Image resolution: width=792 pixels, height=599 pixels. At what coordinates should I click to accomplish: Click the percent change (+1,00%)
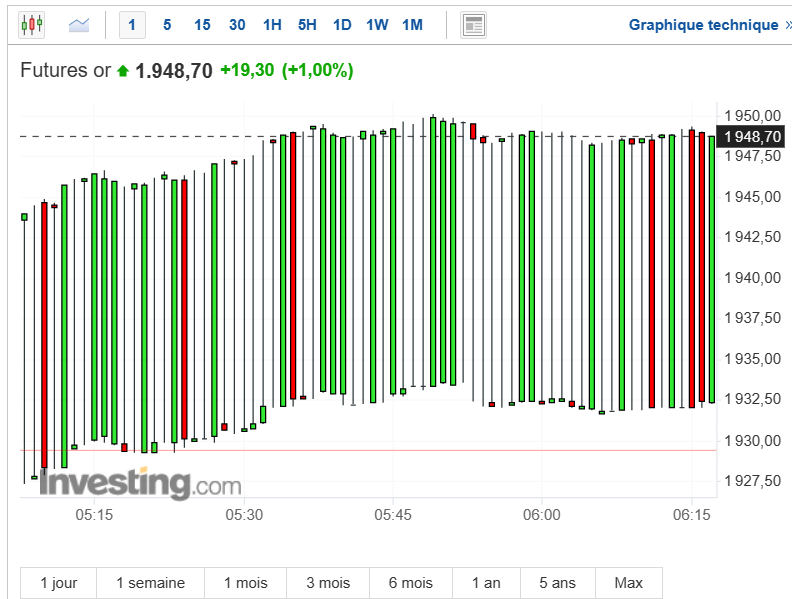(x=317, y=70)
